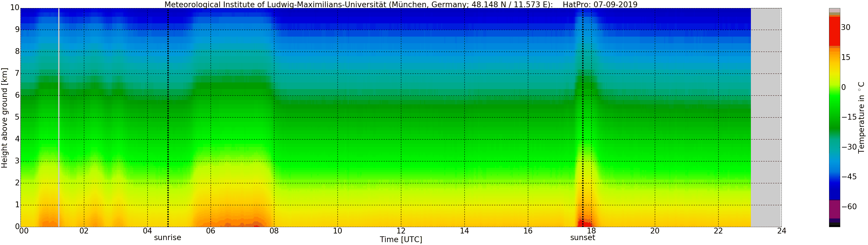Click the 'Height above ground [km]' axis label
This screenshot has width=868, height=245.
(4, 118)
